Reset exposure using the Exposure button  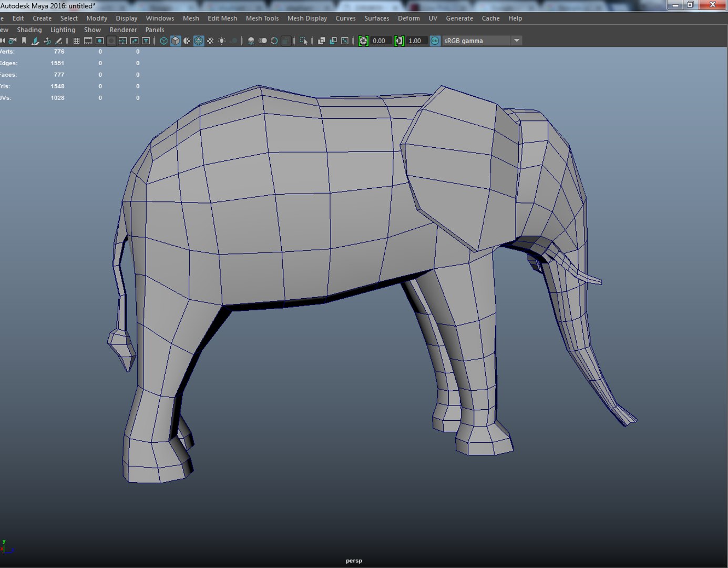363,40
